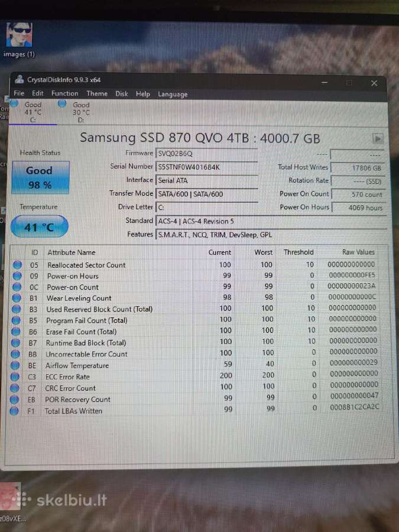Click the Features field with S.M.A.R.T., NCQ
The height and width of the screenshot is (532, 399).
(271, 235)
